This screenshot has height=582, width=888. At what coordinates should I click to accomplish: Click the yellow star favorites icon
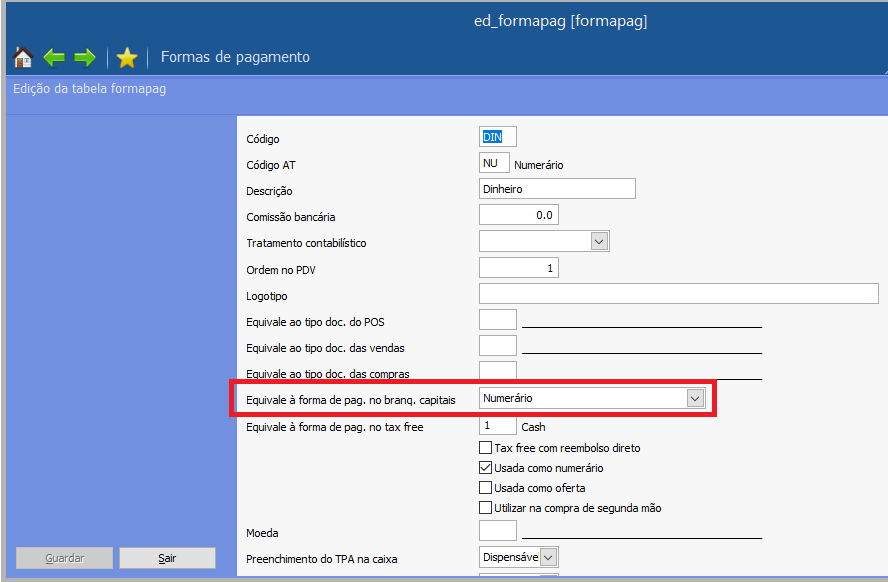tap(127, 57)
